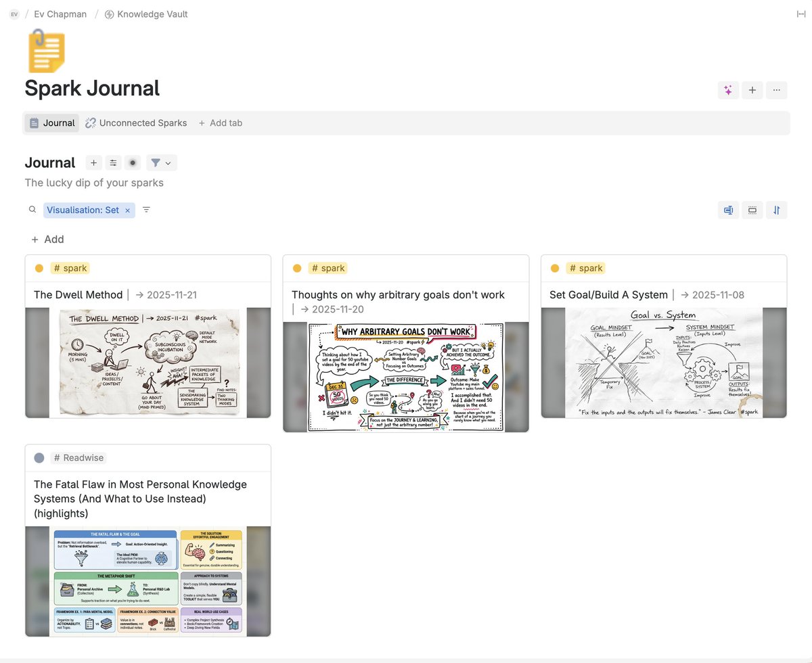
Task: Open the view settings icon next to Journal
Action: pos(112,162)
